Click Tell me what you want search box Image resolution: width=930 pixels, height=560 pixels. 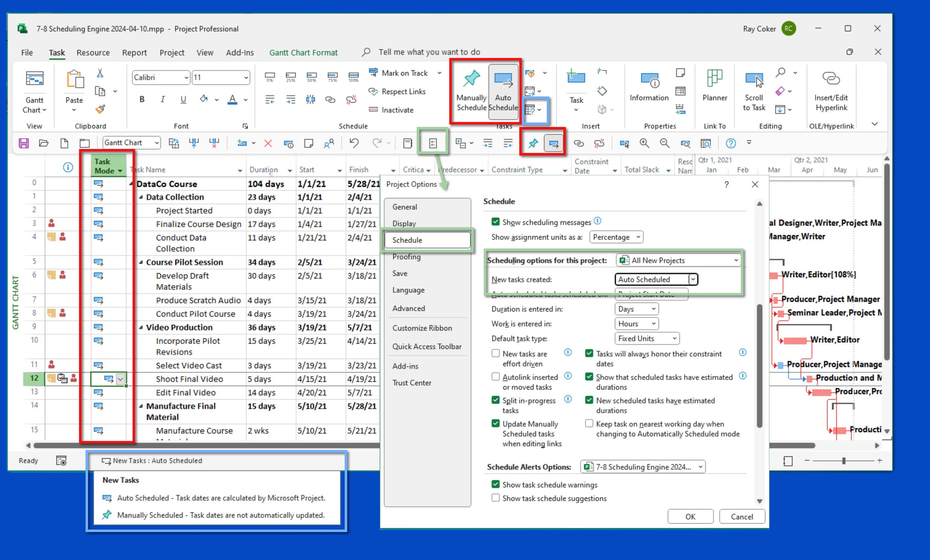pos(429,52)
